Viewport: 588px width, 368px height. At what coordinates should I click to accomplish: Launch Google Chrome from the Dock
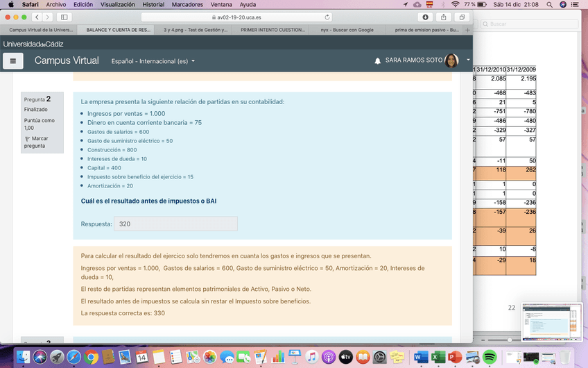pos(91,357)
